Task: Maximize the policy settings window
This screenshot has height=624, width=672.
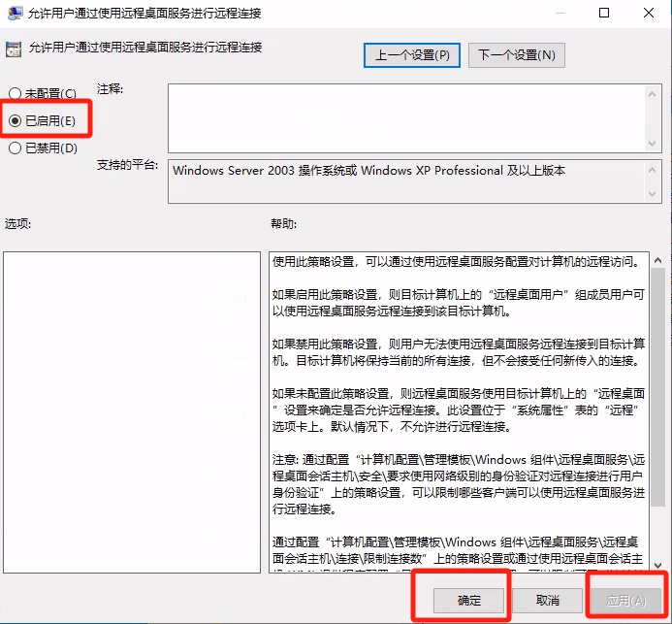Action: click(604, 14)
